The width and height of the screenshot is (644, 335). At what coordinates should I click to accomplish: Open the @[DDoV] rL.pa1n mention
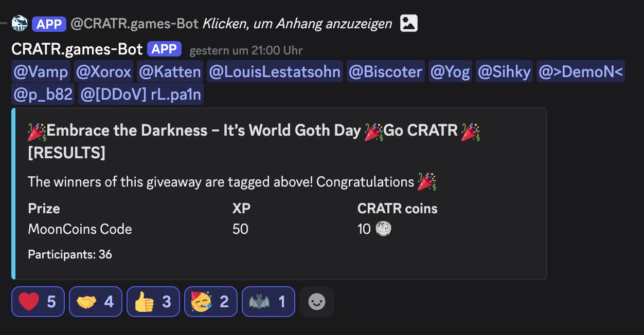point(141,94)
